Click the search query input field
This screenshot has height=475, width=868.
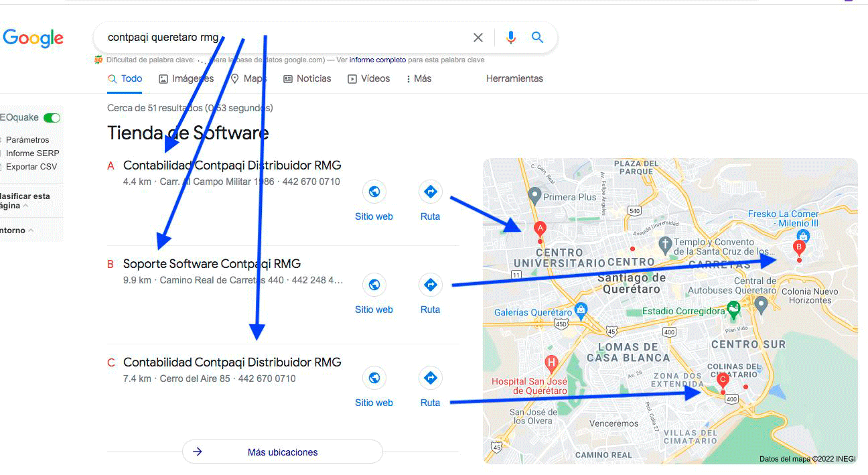click(285, 38)
